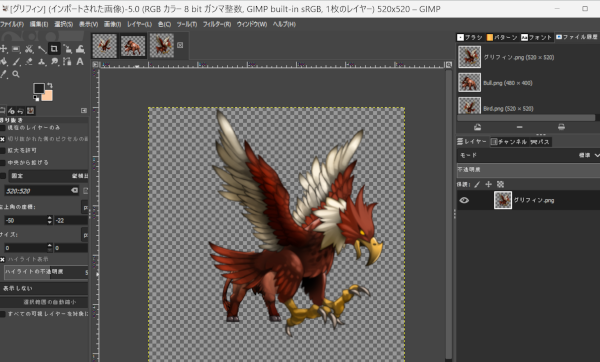
Task: Reset colors to default black and white
Action: pos(36,98)
